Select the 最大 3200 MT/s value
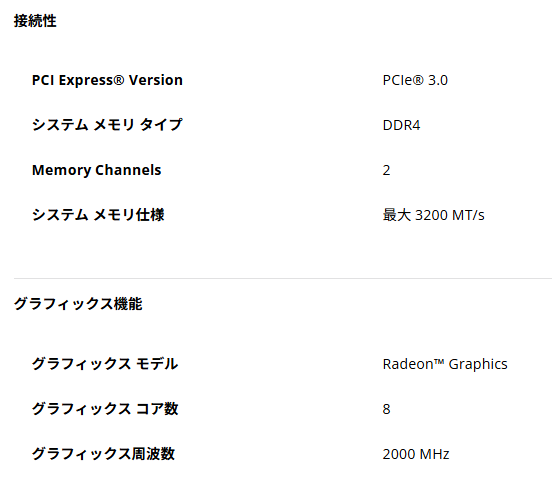Image resolution: width=552 pixels, height=479 pixels. (434, 215)
